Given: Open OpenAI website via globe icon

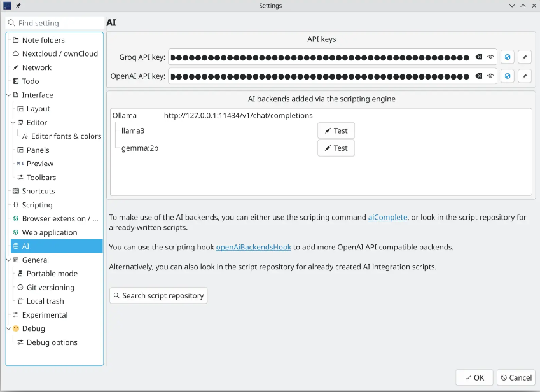Looking at the screenshot, I should 507,76.
